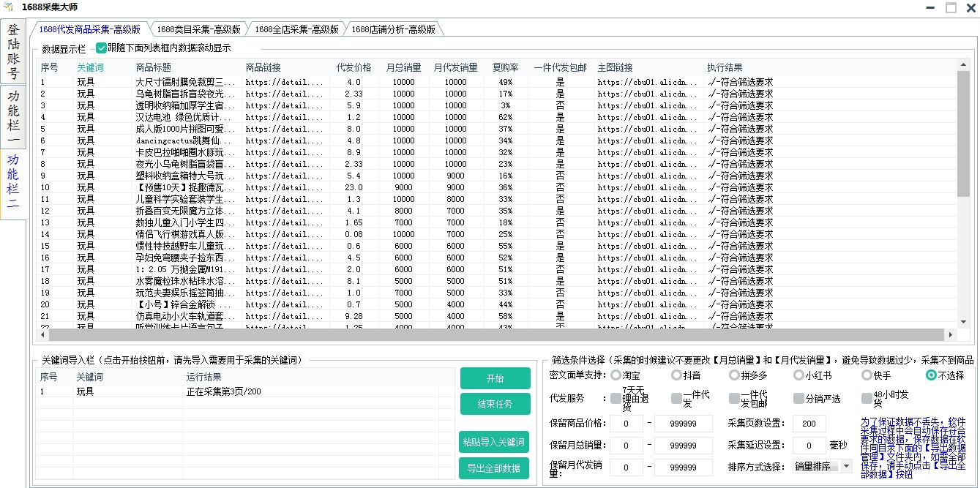
Task: Select the 快手 radio option
Action: [x=867, y=375]
